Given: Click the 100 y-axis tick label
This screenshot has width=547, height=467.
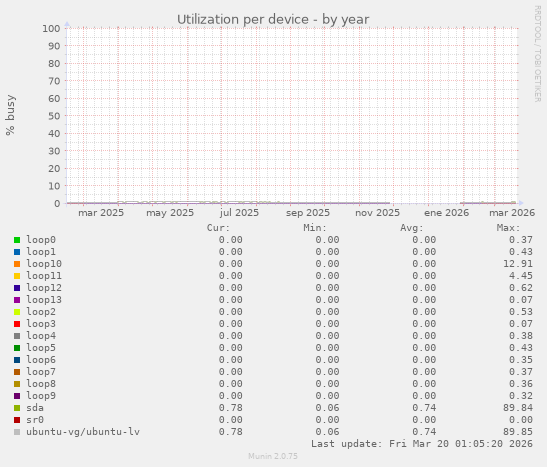Looking at the screenshot, I should 51,28.
